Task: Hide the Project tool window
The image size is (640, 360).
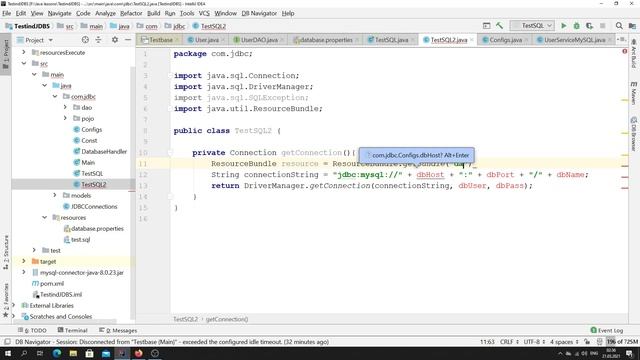Action: (128, 40)
